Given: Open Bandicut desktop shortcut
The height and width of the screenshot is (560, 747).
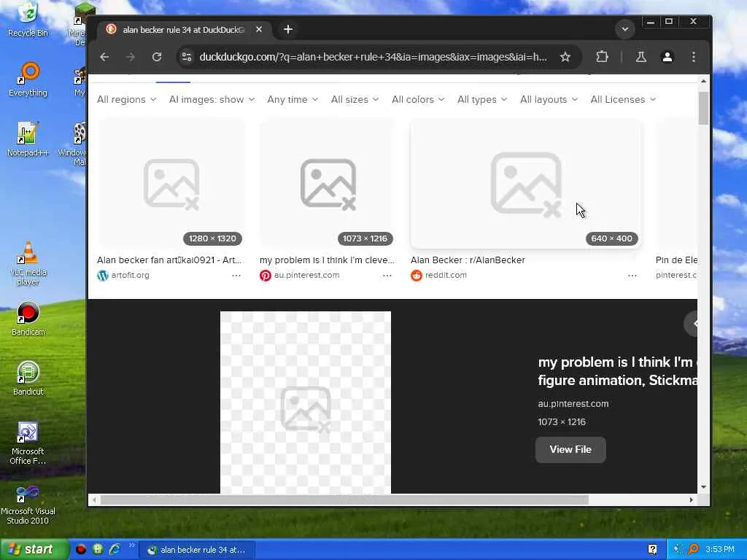Looking at the screenshot, I should click(x=28, y=378).
